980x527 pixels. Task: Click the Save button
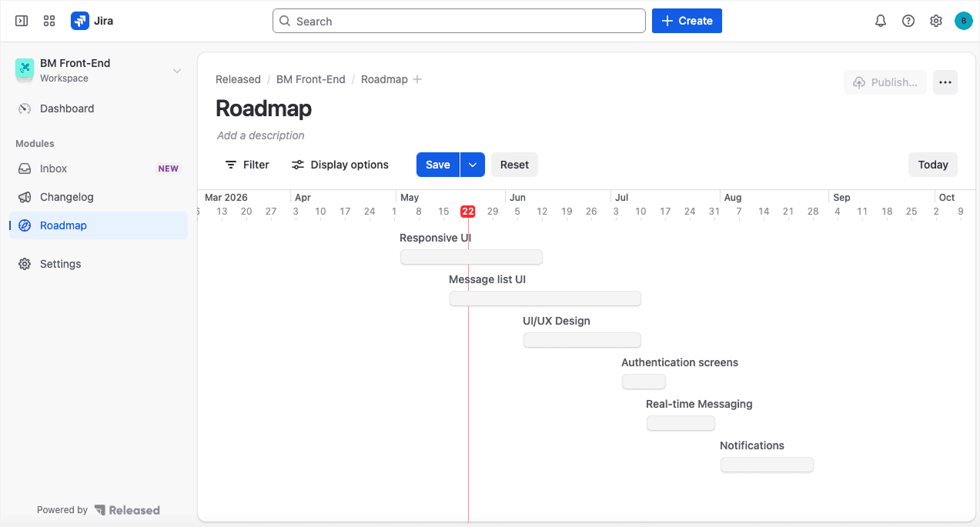[x=438, y=165]
